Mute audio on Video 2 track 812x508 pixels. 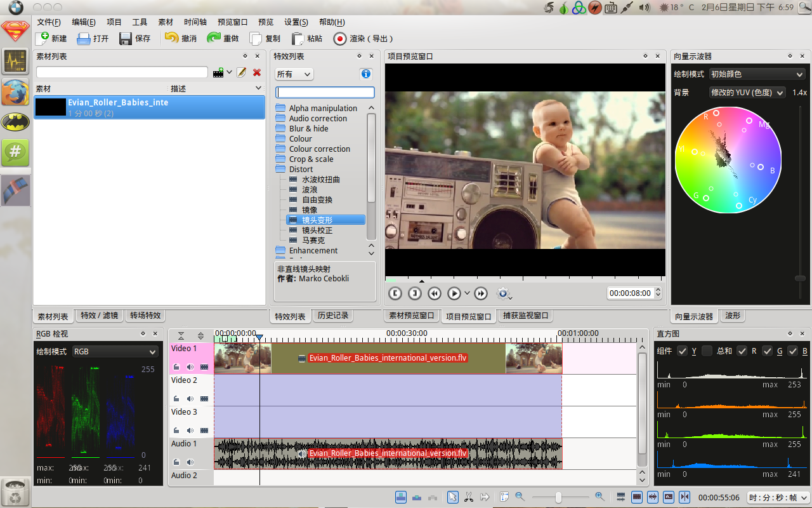[190, 399]
